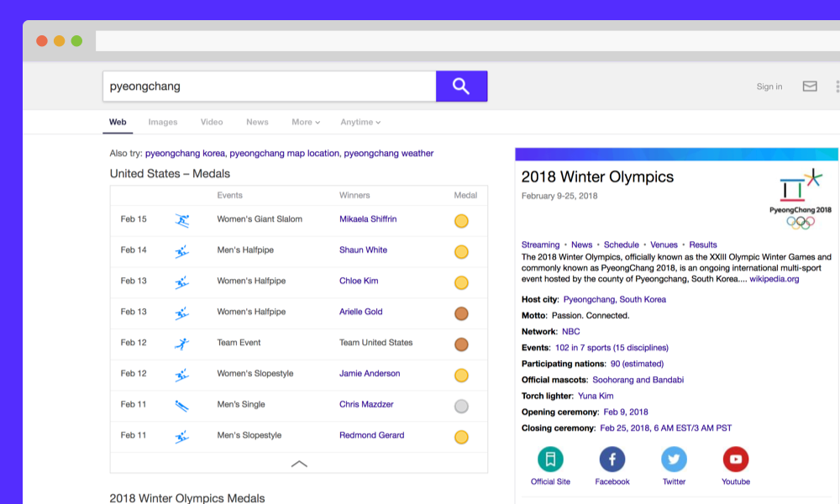The image size is (840, 504).
Task: Try the pyeongchang korea suggestion
Action: (x=185, y=153)
